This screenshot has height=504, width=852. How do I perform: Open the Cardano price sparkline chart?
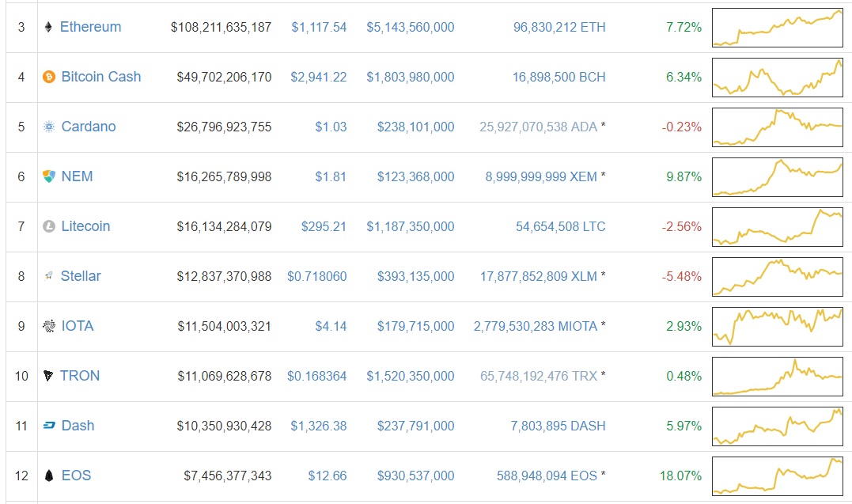pos(778,127)
